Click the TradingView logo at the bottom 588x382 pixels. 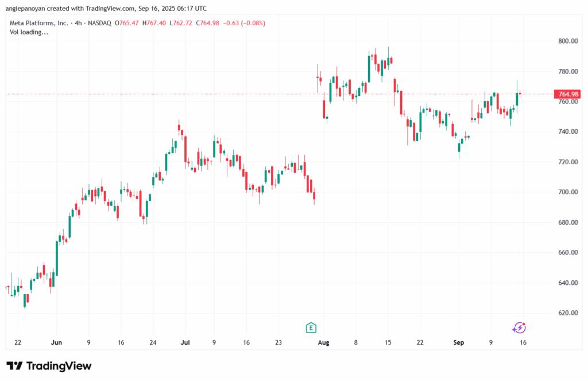point(49,366)
